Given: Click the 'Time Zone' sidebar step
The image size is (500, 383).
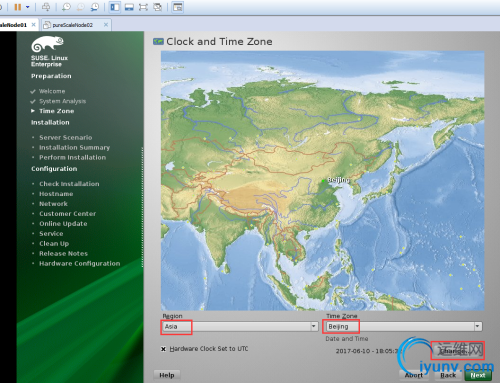Looking at the screenshot, I should coord(57,111).
